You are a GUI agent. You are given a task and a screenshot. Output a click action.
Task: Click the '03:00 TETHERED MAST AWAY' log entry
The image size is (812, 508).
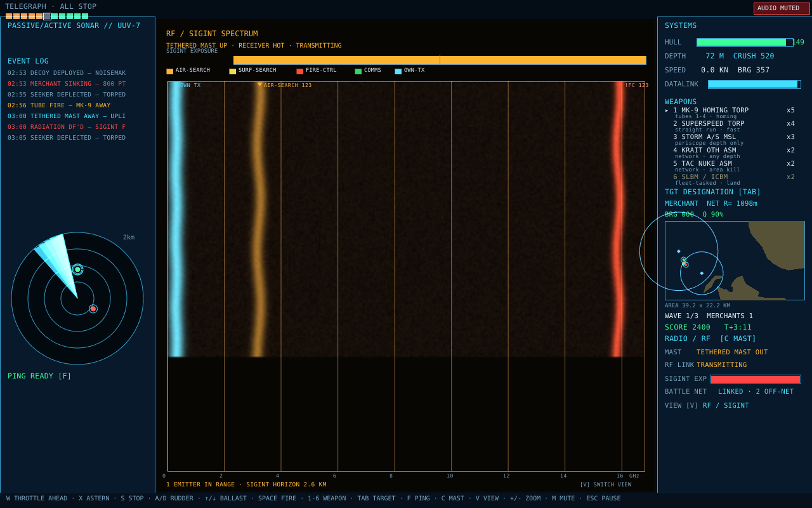pos(67,116)
